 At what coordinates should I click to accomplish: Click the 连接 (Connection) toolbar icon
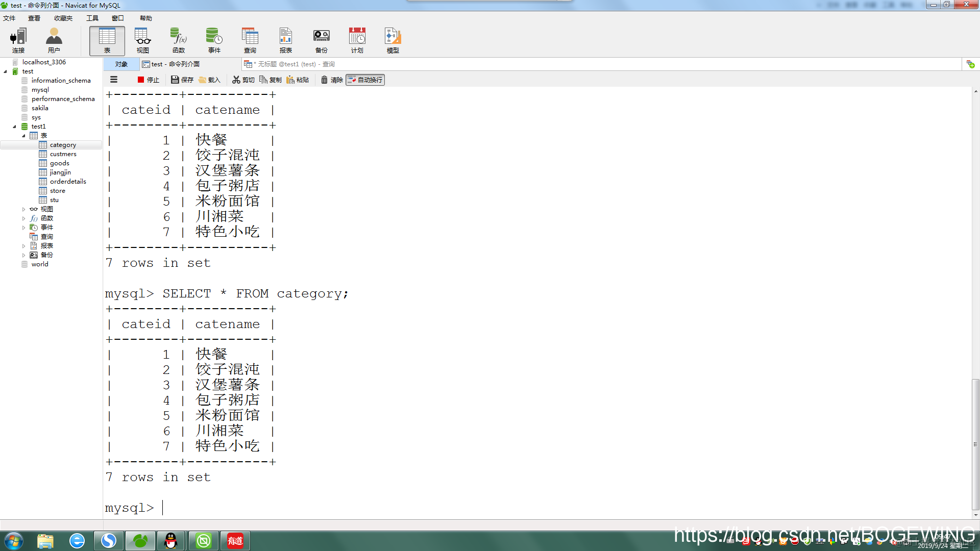click(18, 40)
